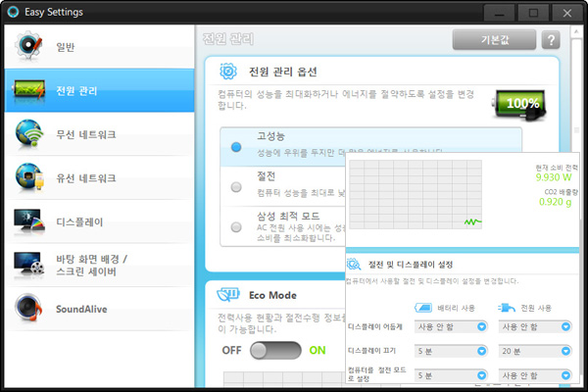The height and width of the screenshot is (392, 588).
Task: Click the question mark help button
Action: coord(550,40)
